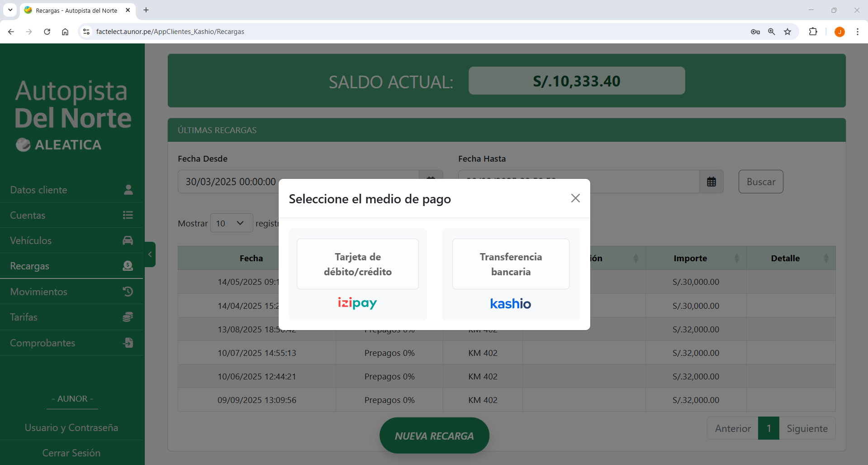The width and height of the screenshot is (868, 465).
Task: Go to Vehículos section
Action: [31, 240]
